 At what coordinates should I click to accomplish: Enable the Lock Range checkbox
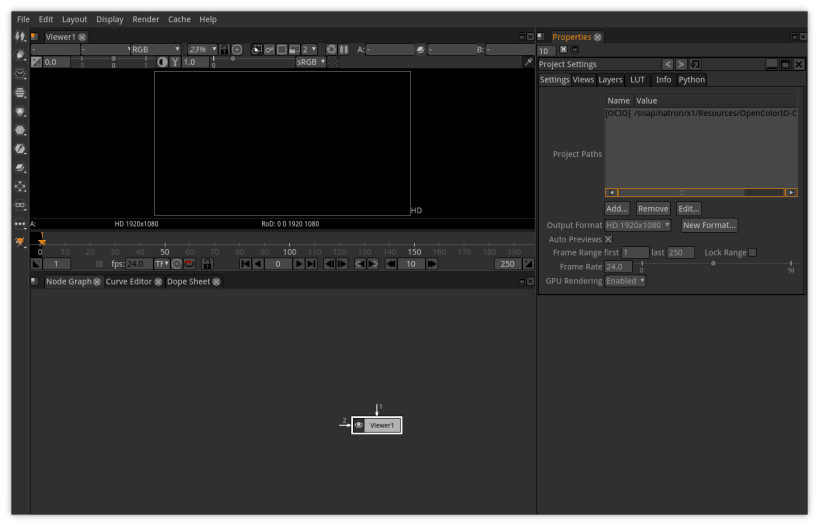click(x=752, y=252)
